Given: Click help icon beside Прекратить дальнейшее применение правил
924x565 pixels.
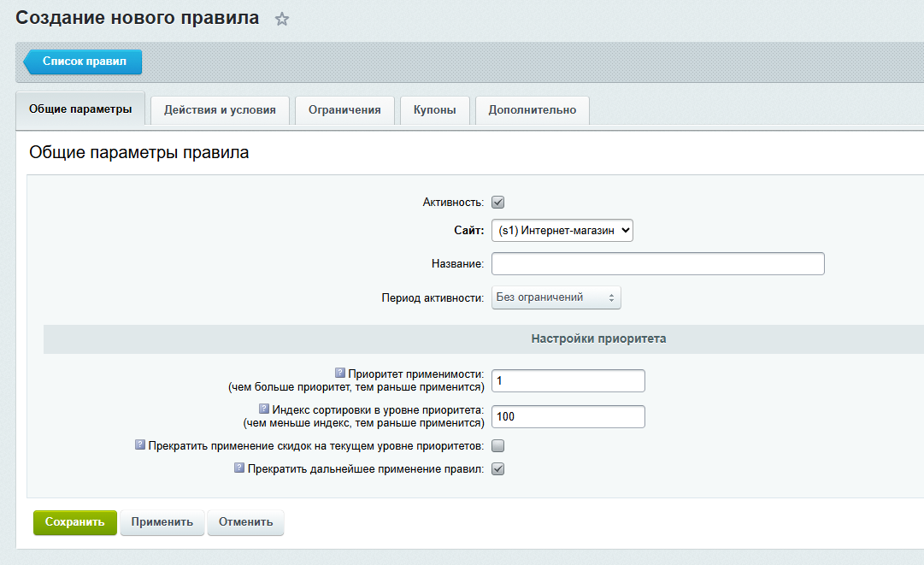Looking at the screenshot, I should (237, 468).
